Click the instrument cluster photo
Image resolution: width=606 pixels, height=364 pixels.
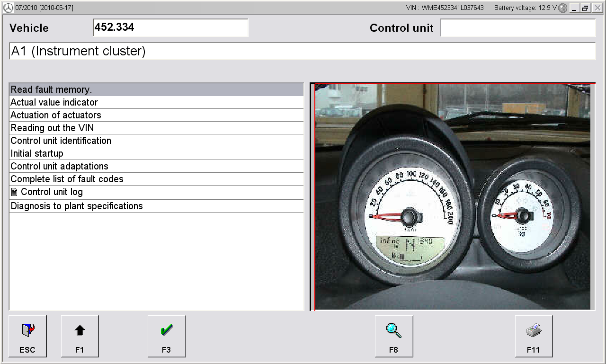coord(452,197)
